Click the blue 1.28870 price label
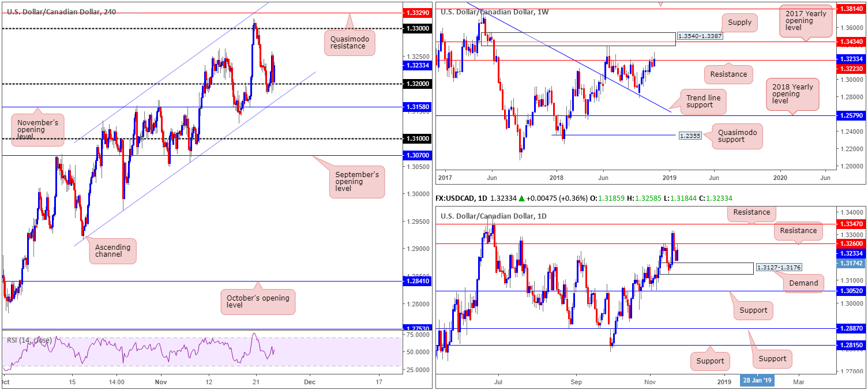This screenshot has height=390, width=868. [x=850, y=328]
